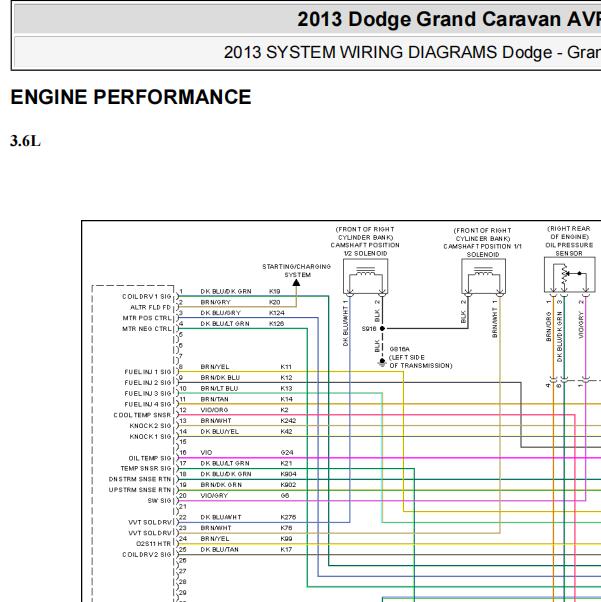This screenshot has width=601, height=602.
Task: Select the Camshaft Position 1/1 Solenoid symbol
Action: click(483, 277)
